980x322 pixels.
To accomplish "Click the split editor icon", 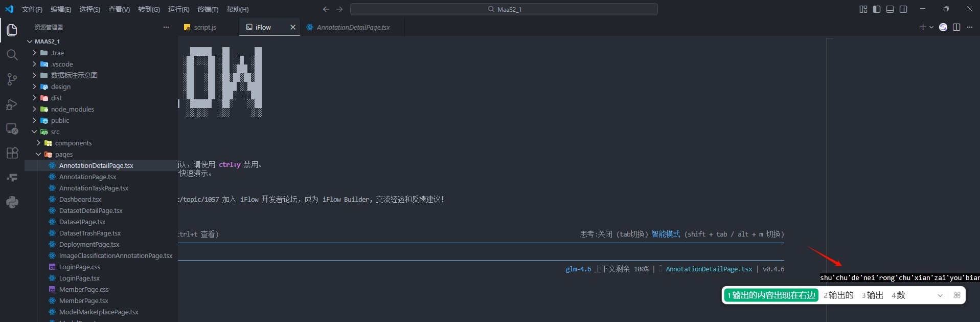I will click(x=956, y=27).
